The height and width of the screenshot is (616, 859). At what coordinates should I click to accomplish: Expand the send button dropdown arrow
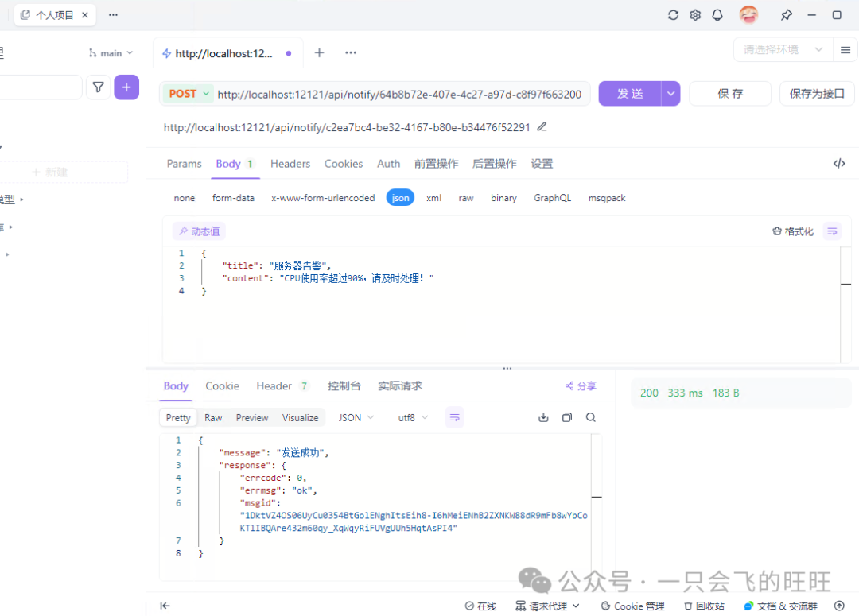670,94
